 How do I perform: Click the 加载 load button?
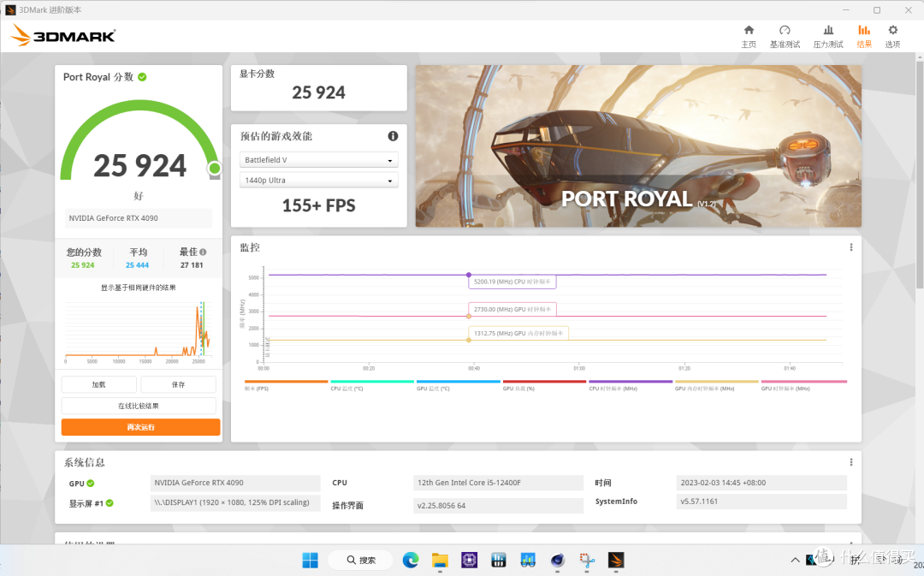99,384
